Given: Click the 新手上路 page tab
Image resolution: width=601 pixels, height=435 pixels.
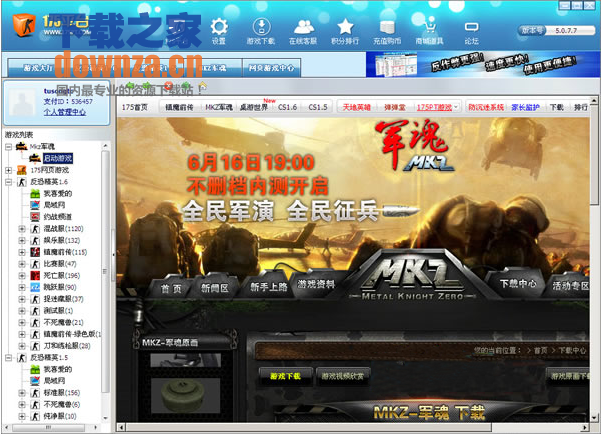Looking at the screenshot, I should point(269,287).
